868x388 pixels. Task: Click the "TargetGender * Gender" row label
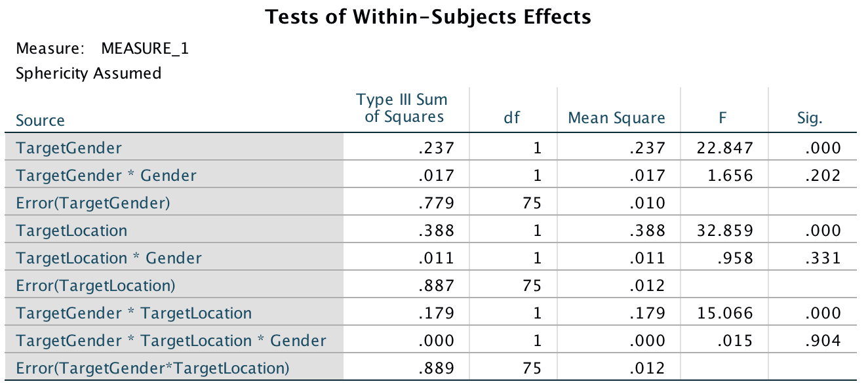tap(106, 176)
